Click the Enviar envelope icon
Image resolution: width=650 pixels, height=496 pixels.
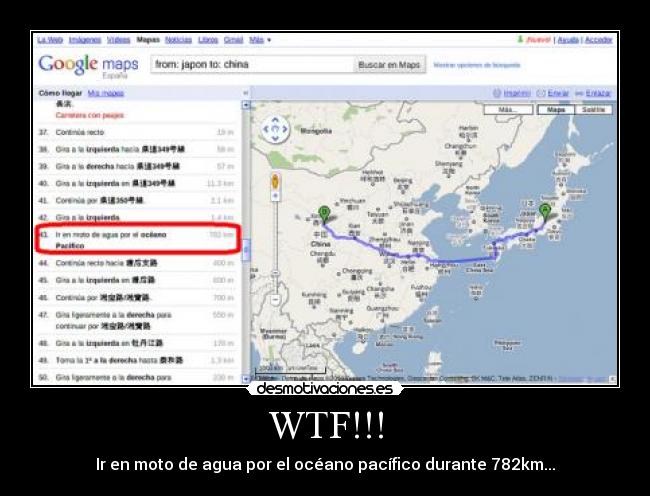(541, 93)
